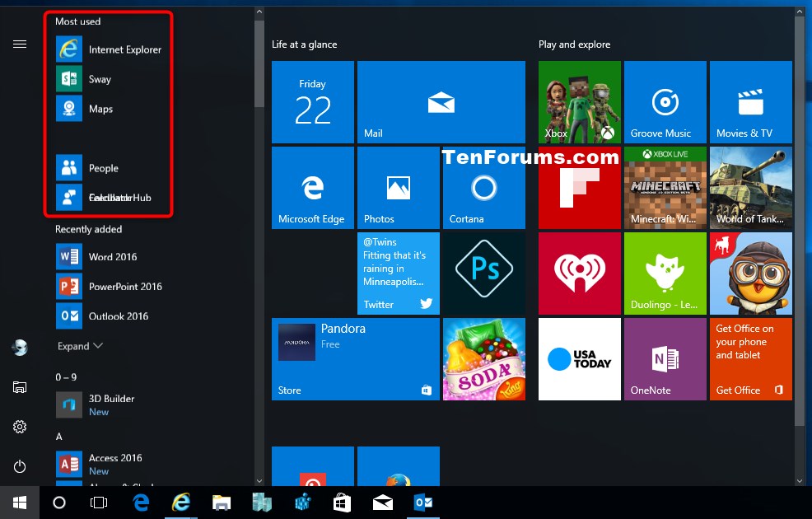Open the Twitter live tile

point(399,274)
